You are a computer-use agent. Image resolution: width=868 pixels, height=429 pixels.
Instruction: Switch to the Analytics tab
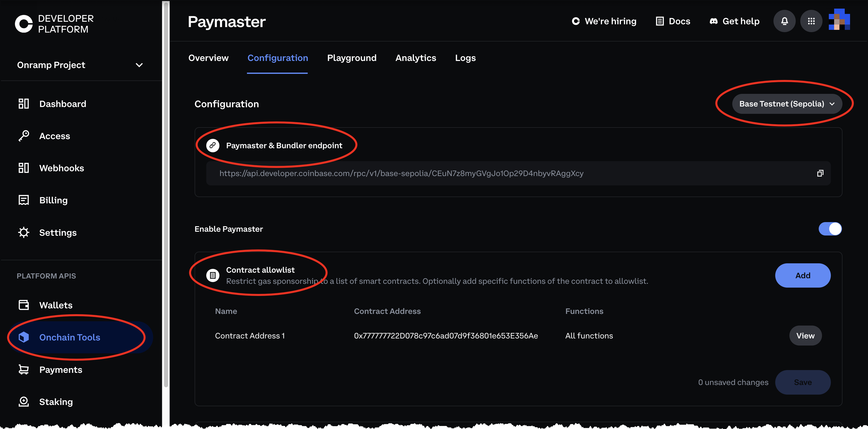pyautogui.click(x=416, y=58)
